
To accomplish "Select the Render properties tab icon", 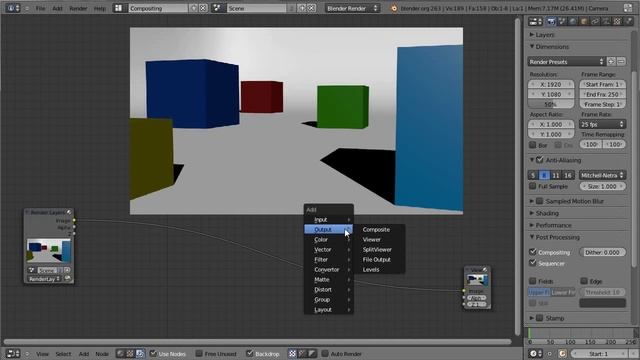I will coord(551,22).
